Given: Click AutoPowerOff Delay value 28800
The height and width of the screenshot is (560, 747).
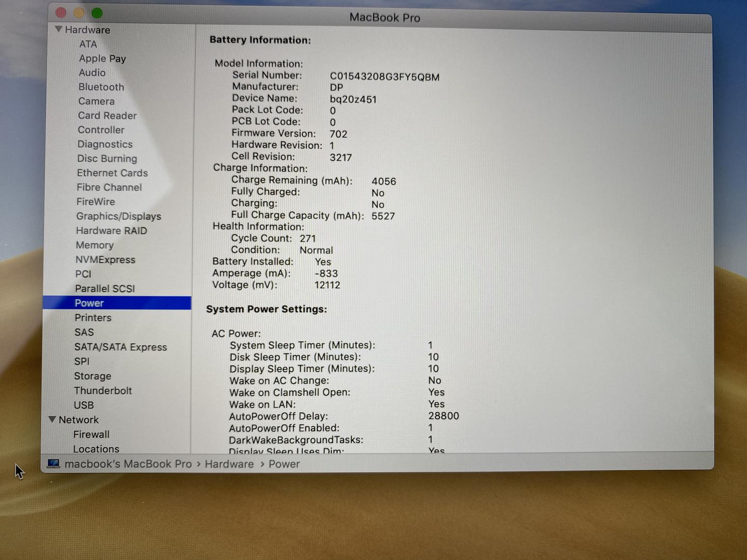Looking at the screenshot, I should pyautogui.click(x=444, y=416).
